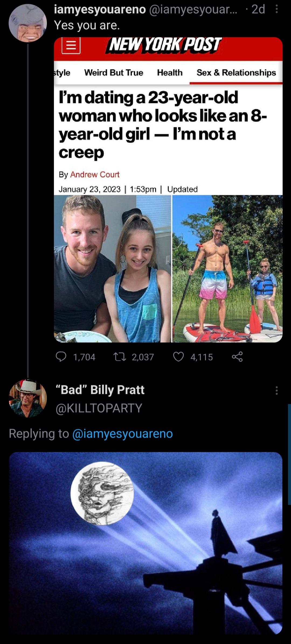
Task: Tap the reply speech bubble icon
Action: tap(61, 357)
